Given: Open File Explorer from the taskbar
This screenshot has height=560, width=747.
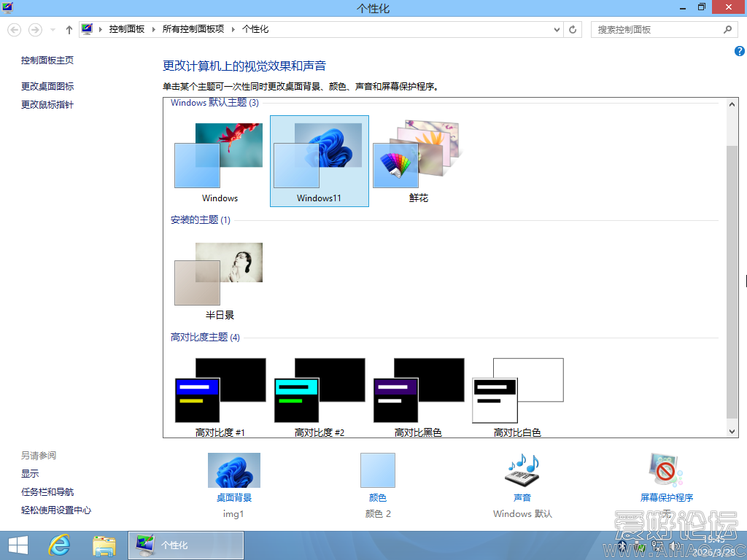Looking at the screenshot, I should [104, 545].
